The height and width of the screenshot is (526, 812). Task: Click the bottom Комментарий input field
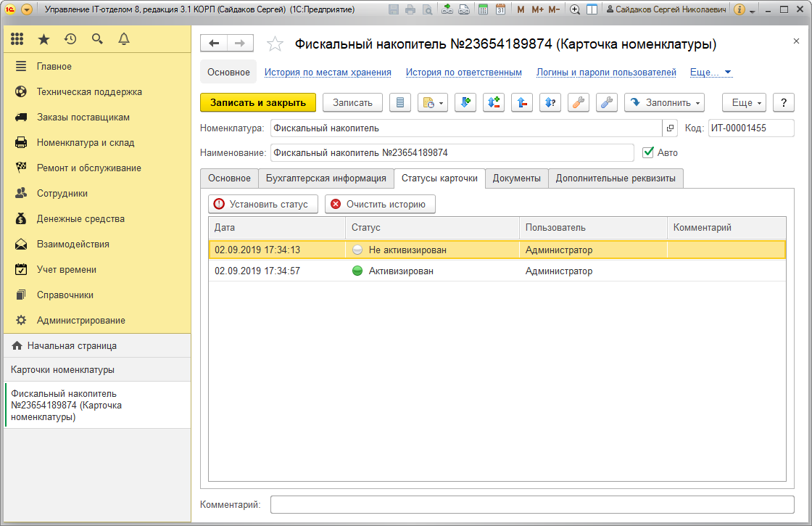tap(532, 505)
